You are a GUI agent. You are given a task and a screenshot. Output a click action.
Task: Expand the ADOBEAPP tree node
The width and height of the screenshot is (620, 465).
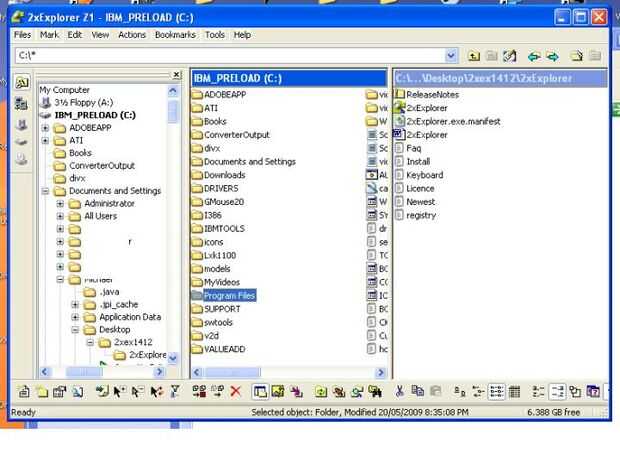coord(45,128)
